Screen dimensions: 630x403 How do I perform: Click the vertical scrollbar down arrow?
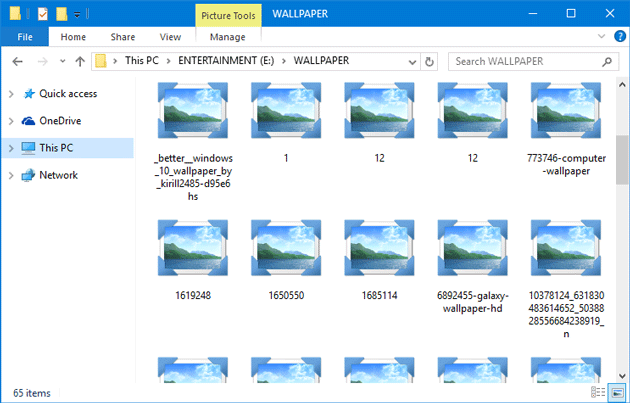tap(622, 376)
